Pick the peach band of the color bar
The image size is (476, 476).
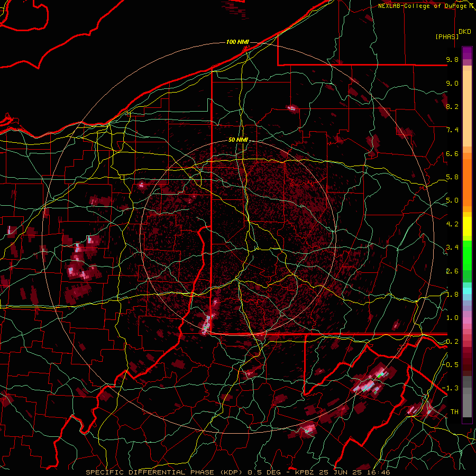coord(467,108)
